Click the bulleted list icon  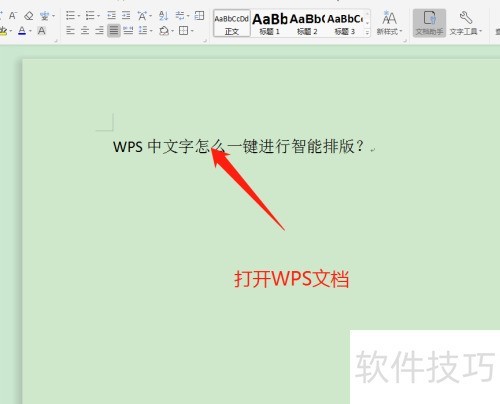point(71,16)
